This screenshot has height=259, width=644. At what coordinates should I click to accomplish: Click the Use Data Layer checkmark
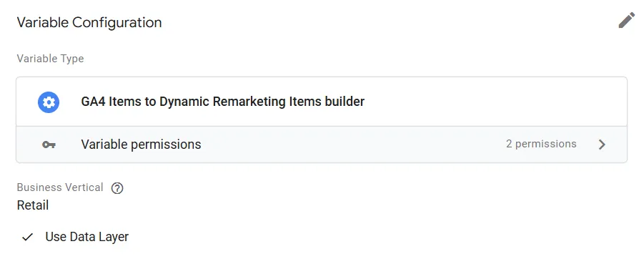tap(27, 238)
